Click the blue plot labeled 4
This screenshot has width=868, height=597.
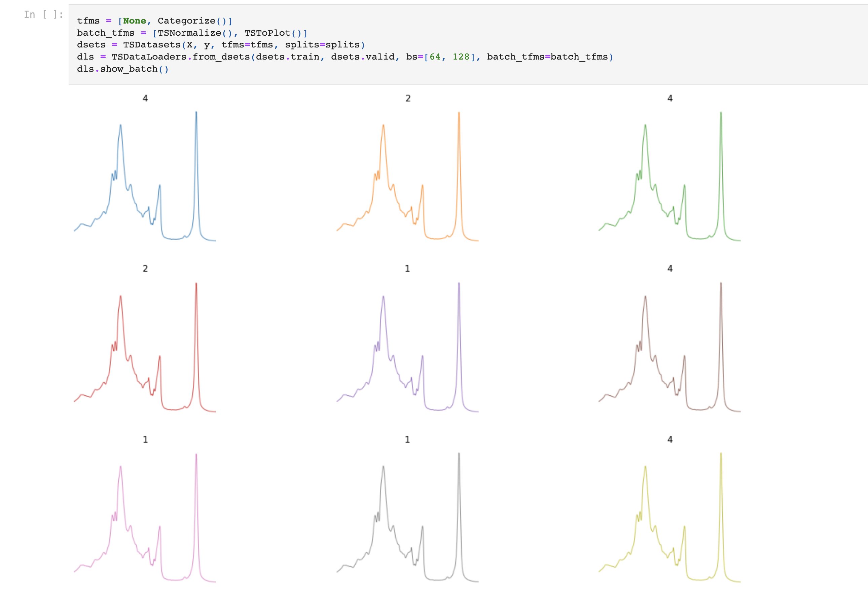pyautogui.click(x=145, y=176)
